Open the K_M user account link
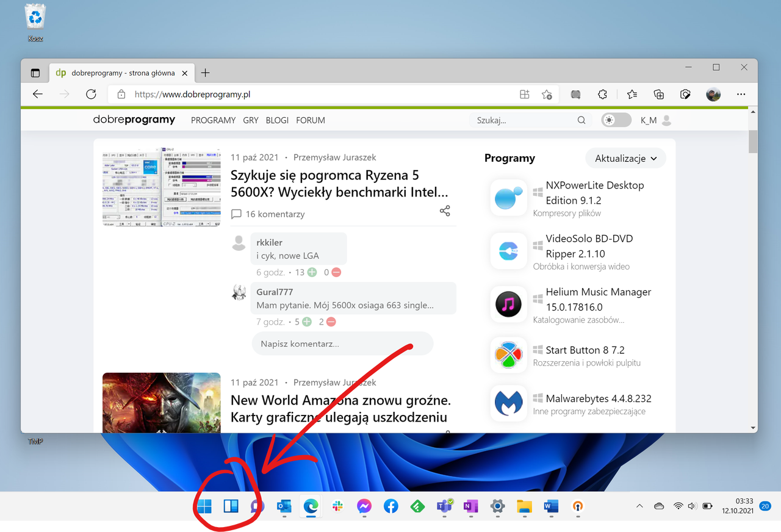The width and height of the screenshot is (781, 532). [x=656, y=120]
